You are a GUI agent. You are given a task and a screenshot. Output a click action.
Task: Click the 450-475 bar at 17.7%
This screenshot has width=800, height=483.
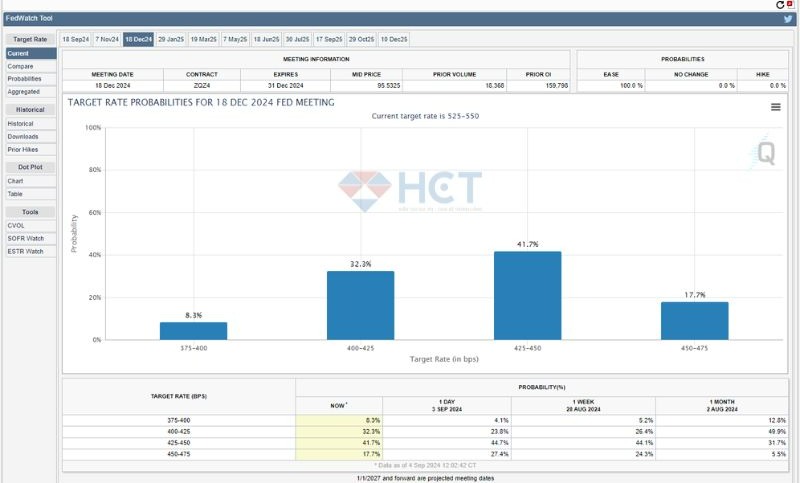694,321
